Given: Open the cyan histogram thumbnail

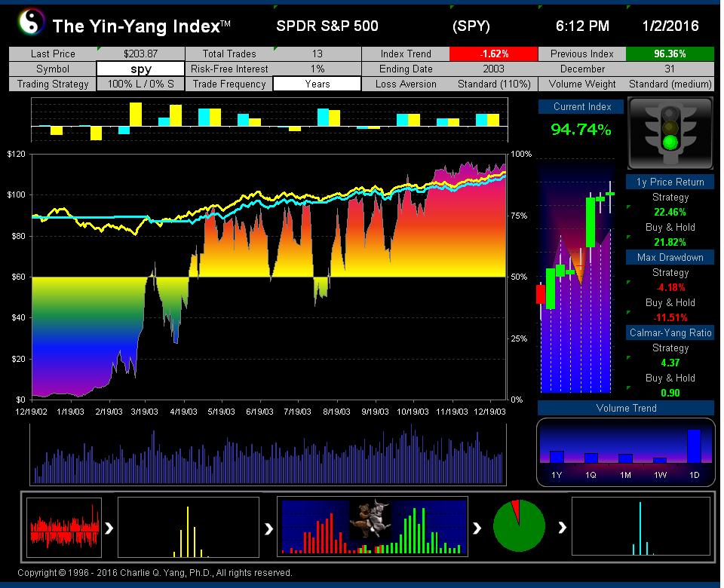Looking at the screenshot, I should (x=641, y=526).
